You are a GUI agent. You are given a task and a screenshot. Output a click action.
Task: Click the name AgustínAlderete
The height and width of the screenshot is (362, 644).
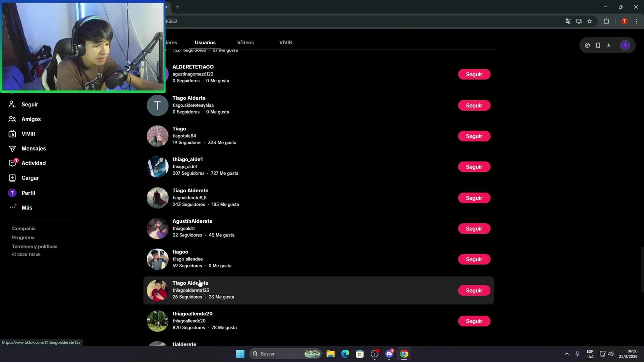point(192,221)
